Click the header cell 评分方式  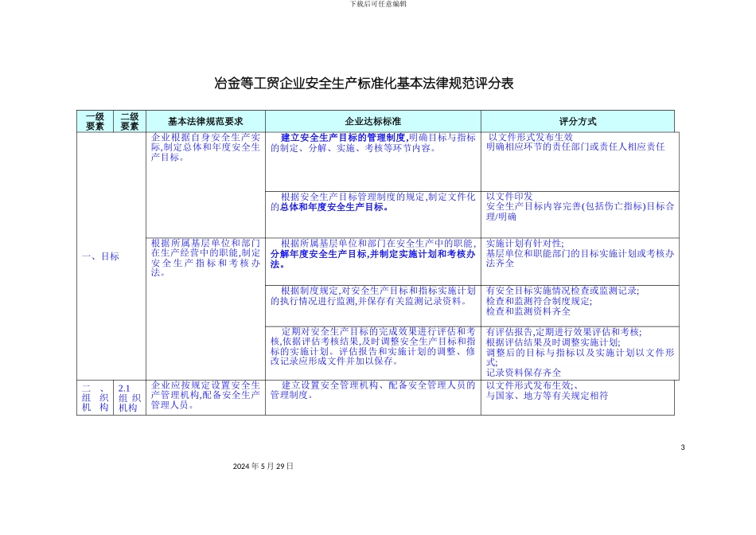(x=578, y=122)
